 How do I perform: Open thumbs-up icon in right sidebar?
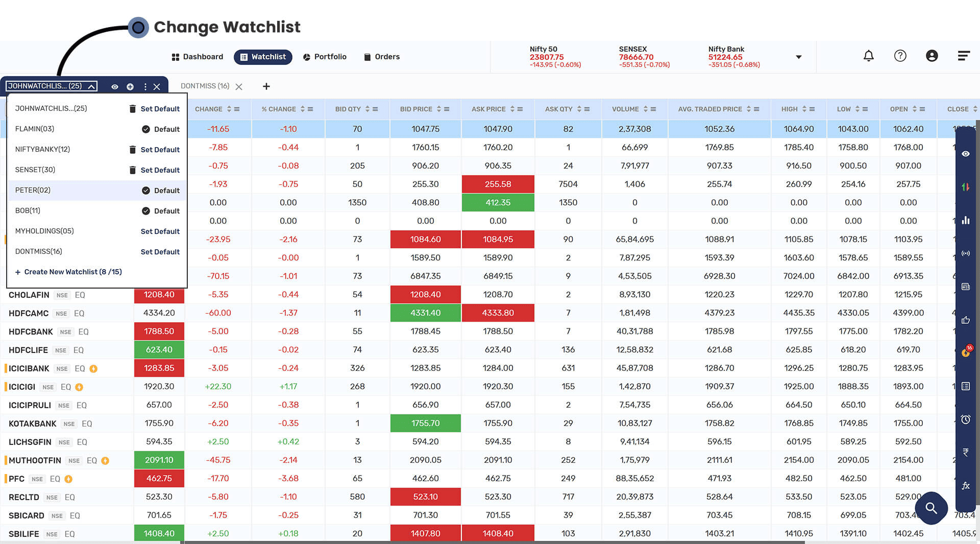(965, 320)
